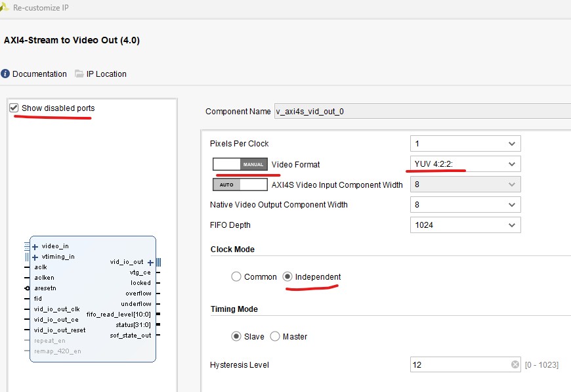
Task: Expand the vid_io_out interface plus icon
Action: [150, 262]
